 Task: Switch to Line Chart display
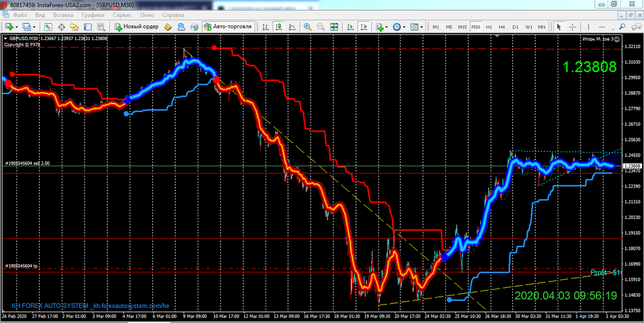coord(292,27)
